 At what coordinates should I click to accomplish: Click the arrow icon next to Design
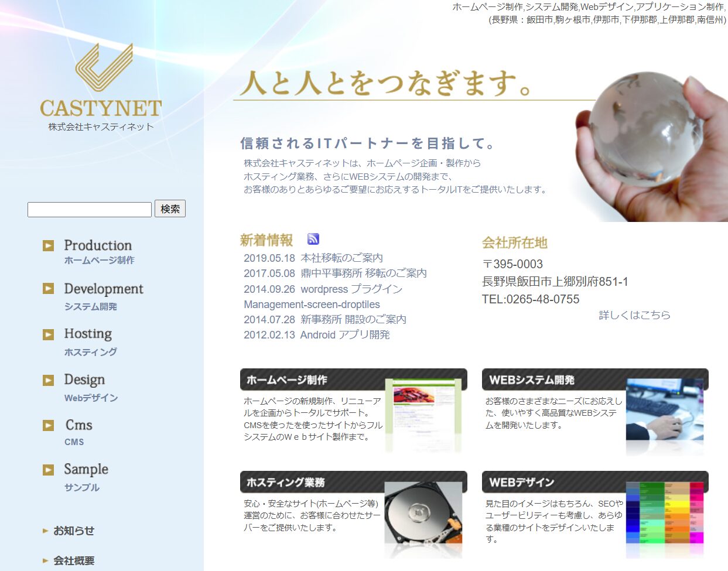[49, 380]
